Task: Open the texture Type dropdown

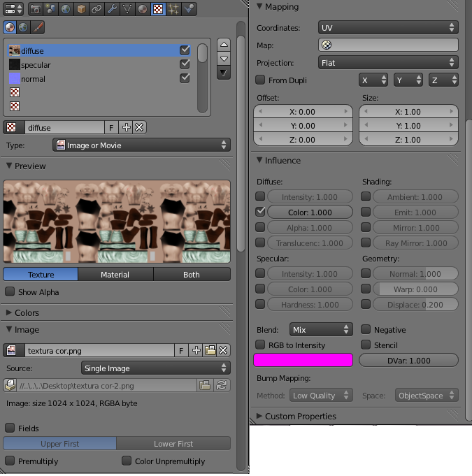Action: coord(141,145)
